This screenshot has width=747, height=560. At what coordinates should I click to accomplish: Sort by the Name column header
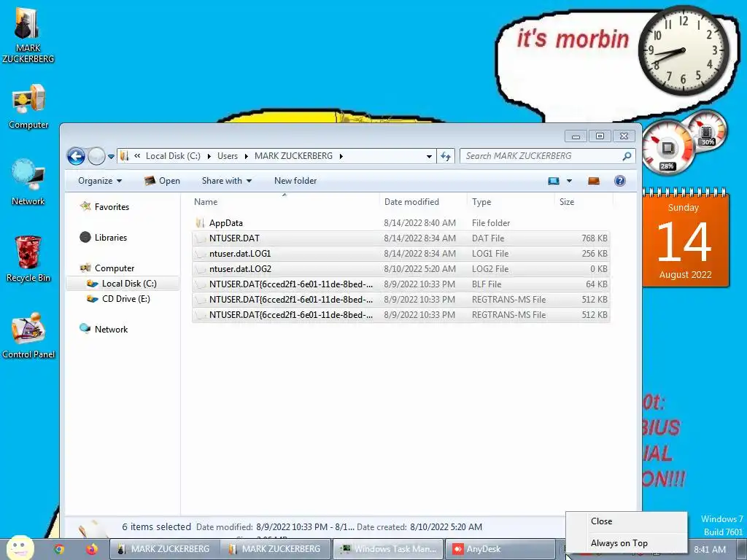[285, 202]
